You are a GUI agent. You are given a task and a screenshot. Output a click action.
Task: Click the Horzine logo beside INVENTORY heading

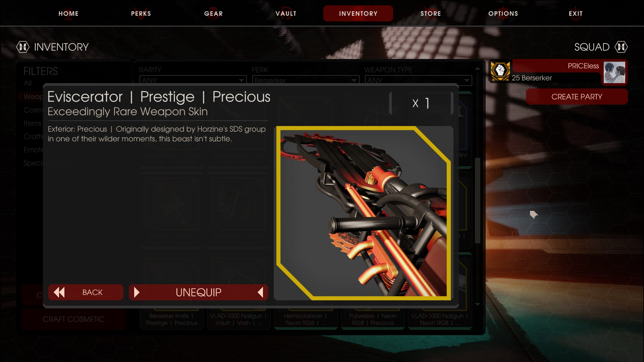(23, 47)
